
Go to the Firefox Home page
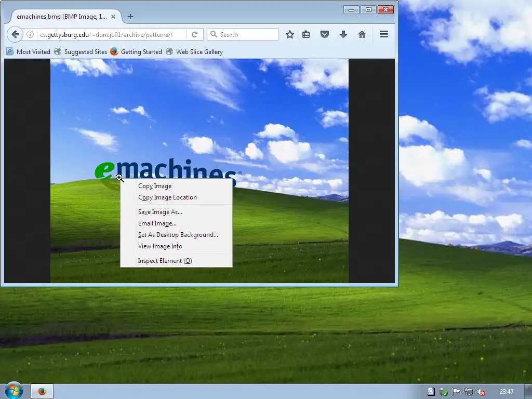pos(362,34)
